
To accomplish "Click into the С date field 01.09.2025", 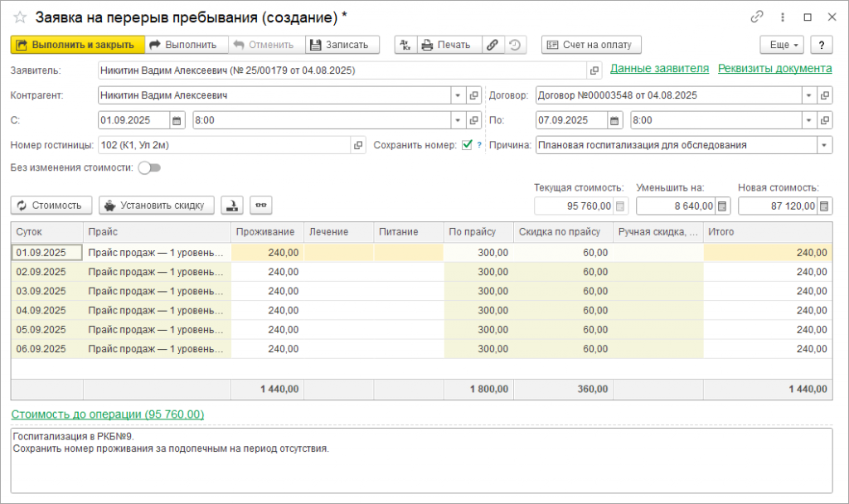I will 133,120.
